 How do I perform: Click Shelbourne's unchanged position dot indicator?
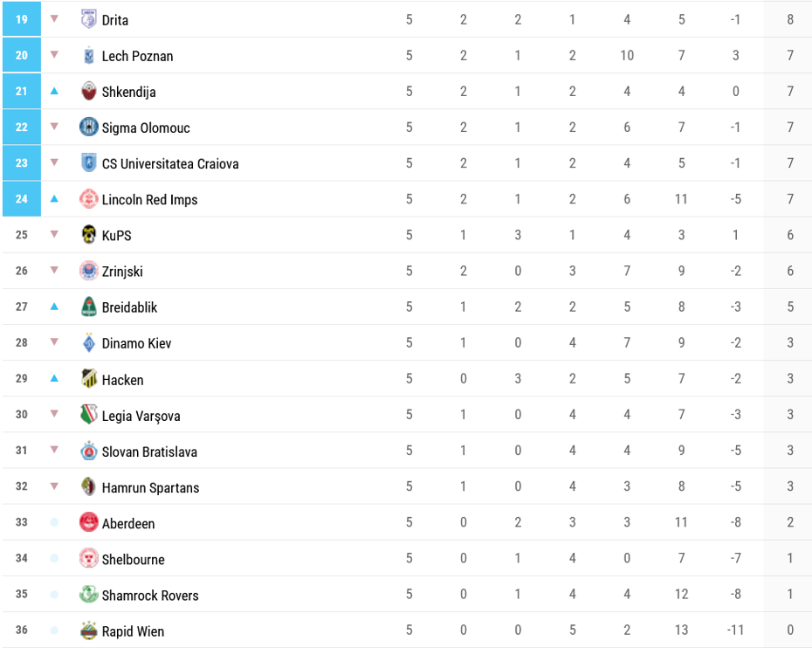tap(54, 558)
